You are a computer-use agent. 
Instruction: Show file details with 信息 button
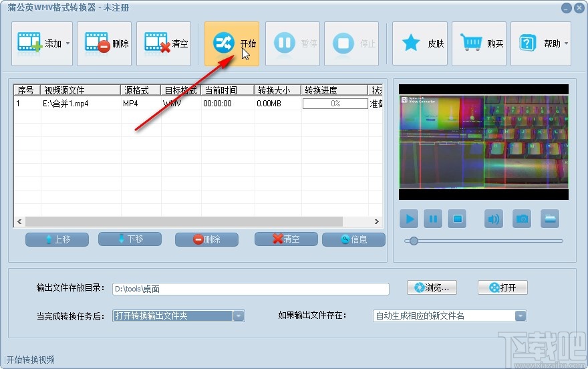click(x=353, y=239)
